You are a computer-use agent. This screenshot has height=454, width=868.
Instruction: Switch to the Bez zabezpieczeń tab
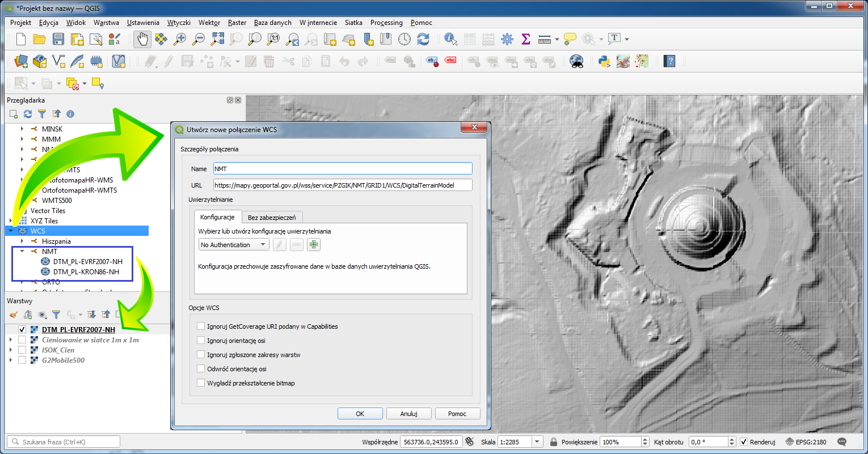tap(272, 217)
